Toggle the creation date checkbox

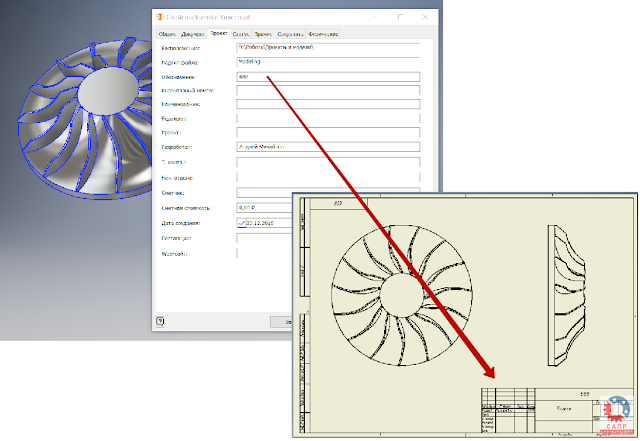(x=242, y=223)
